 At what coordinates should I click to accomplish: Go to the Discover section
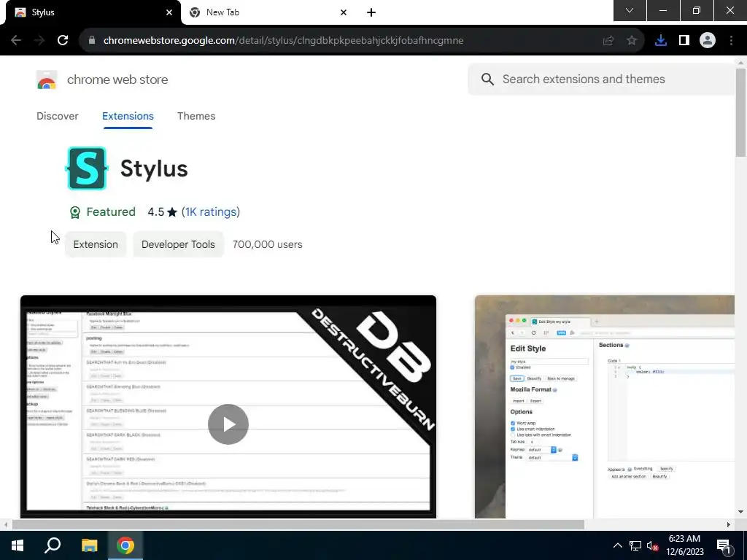tap(57, 116)
